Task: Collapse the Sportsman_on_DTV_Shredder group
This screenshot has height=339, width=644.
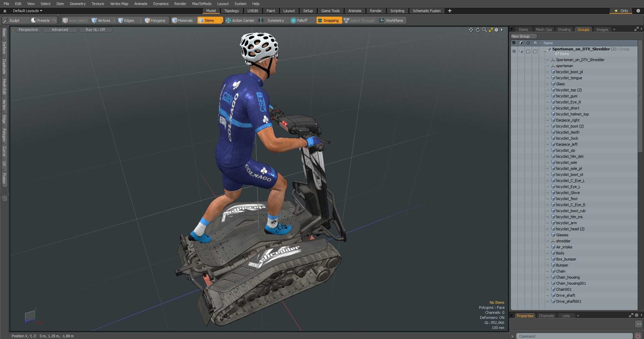Action: [545, 51]
